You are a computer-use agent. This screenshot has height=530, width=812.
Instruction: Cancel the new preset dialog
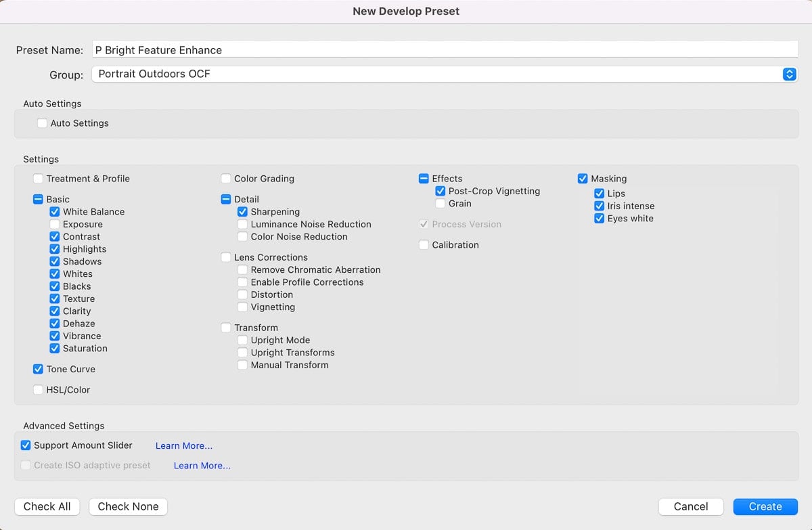click(x=691, y=506)
